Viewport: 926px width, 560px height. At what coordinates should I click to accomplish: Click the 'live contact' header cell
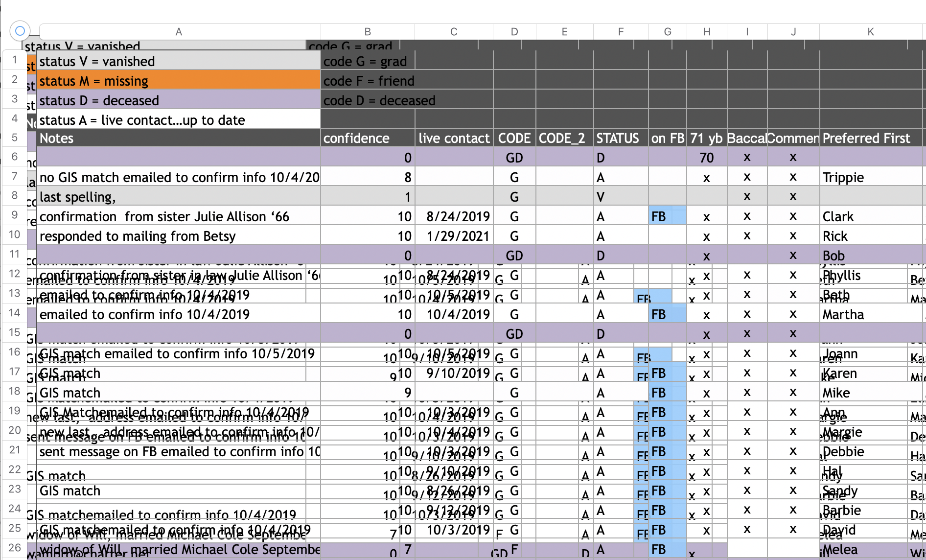click(x=454, y=138)
